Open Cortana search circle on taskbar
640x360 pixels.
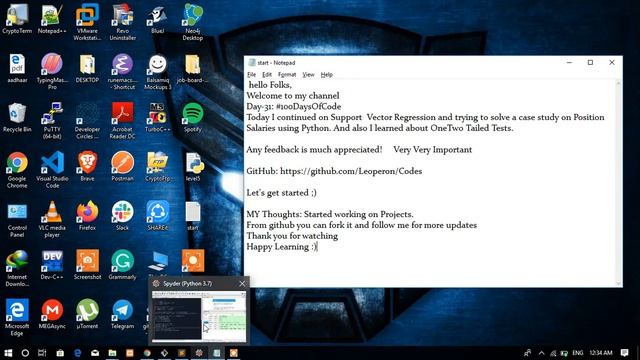click(25, 353)
